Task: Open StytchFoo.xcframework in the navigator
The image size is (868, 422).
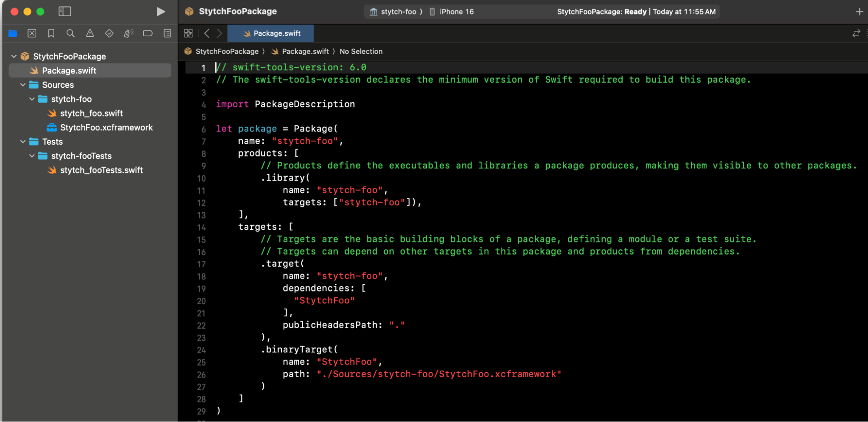Action: click(x=106, y=127)
